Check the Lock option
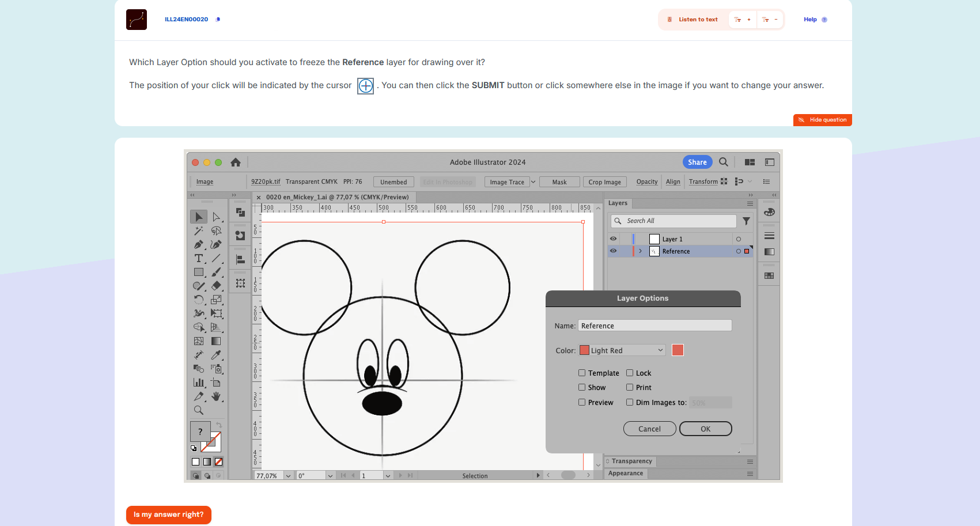 coord(630,373)
